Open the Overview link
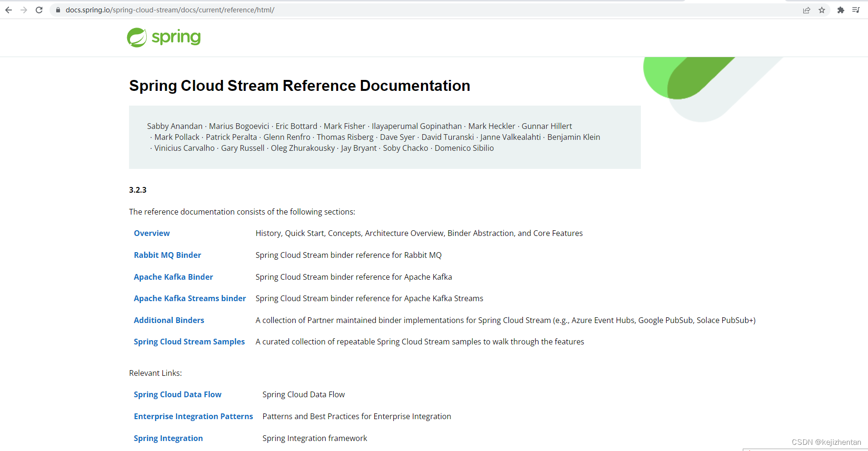Screen dimensions: 868x451 pyautogui.click(x=152, y=233)
